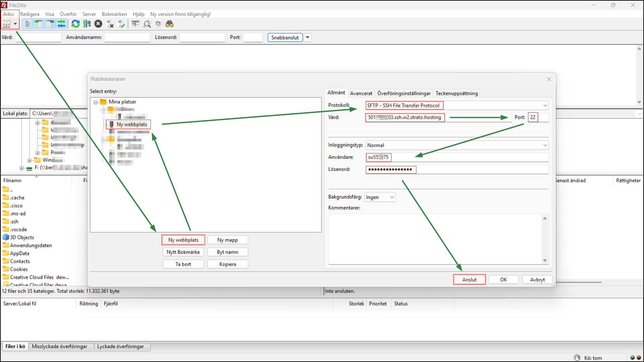Toggle the transfer queue panel icon
The width and height of the screenshot is (644, 362).
pos(61,24)
